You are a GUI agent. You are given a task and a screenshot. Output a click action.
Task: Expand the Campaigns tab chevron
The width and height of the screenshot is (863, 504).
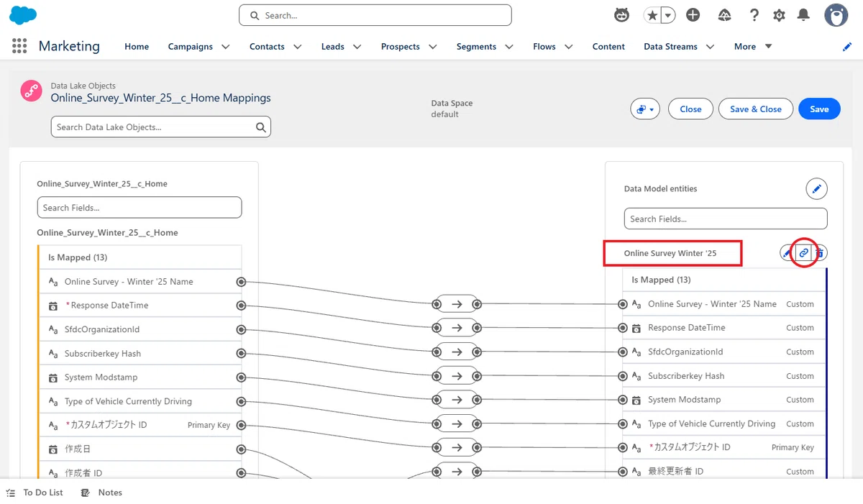(x=226, y=47)
